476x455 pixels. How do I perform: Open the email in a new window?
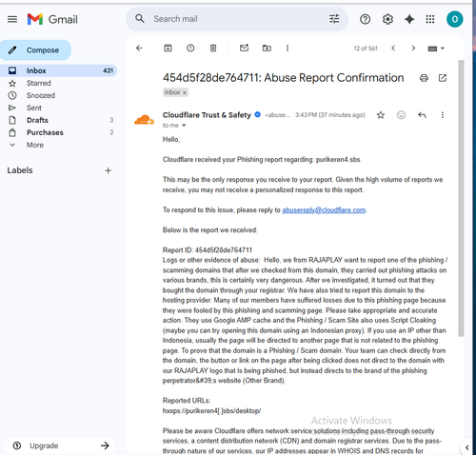coord(443,78)
